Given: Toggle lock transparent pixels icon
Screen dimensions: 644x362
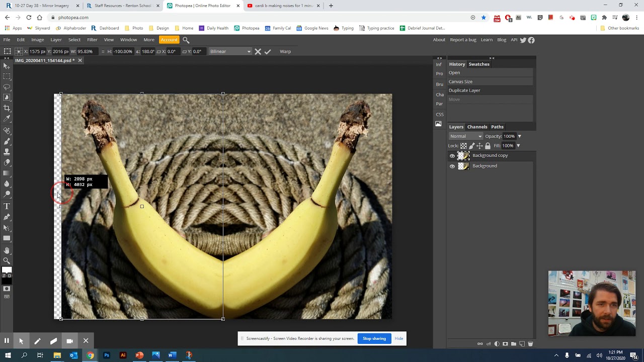Looking at the screenshot, I should point(463,146).
